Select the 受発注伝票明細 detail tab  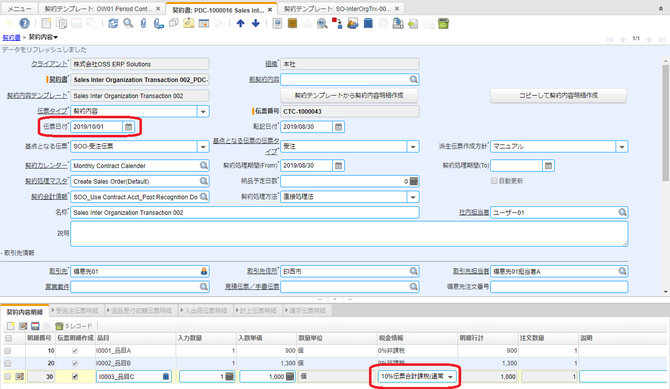pos(75,311)
